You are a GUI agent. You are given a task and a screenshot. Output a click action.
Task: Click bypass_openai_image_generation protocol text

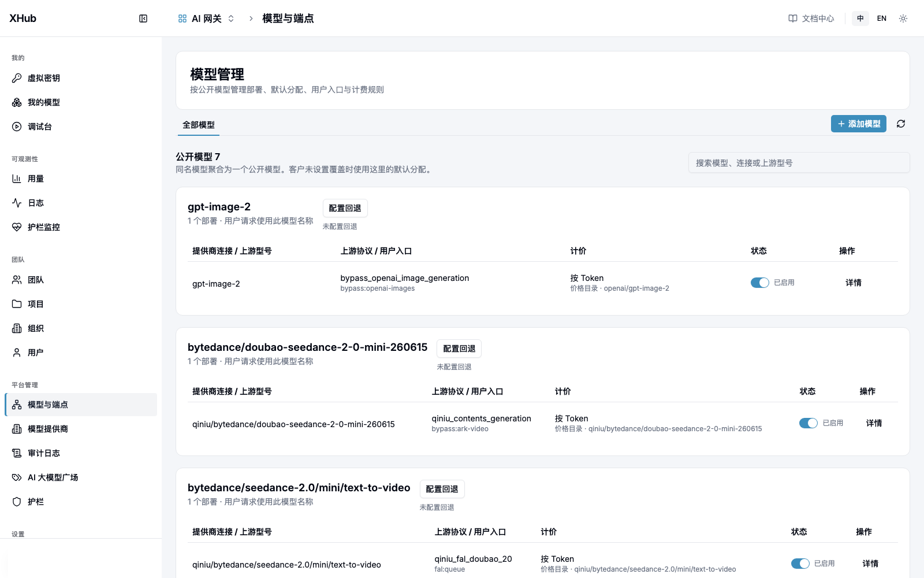point(405,278)
